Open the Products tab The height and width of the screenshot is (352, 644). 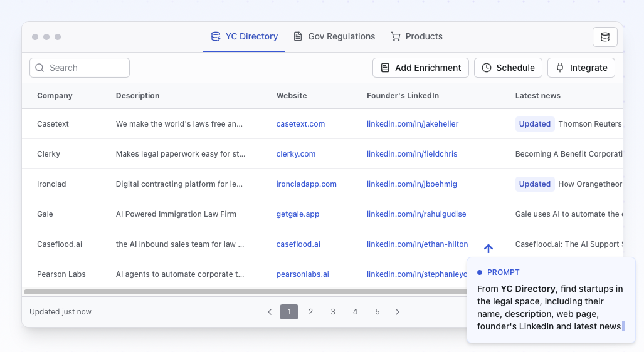coord(416,36)
